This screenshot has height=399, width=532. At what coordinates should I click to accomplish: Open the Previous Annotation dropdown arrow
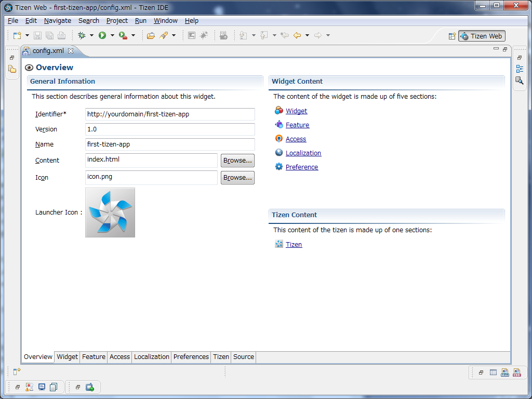[274, 35]
